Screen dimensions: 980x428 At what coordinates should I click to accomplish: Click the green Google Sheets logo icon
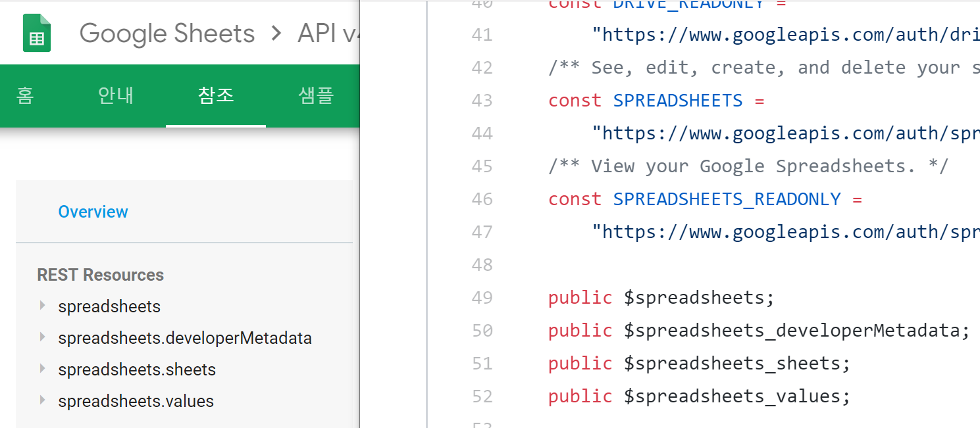pyautogui.click(x=37, y=34)
